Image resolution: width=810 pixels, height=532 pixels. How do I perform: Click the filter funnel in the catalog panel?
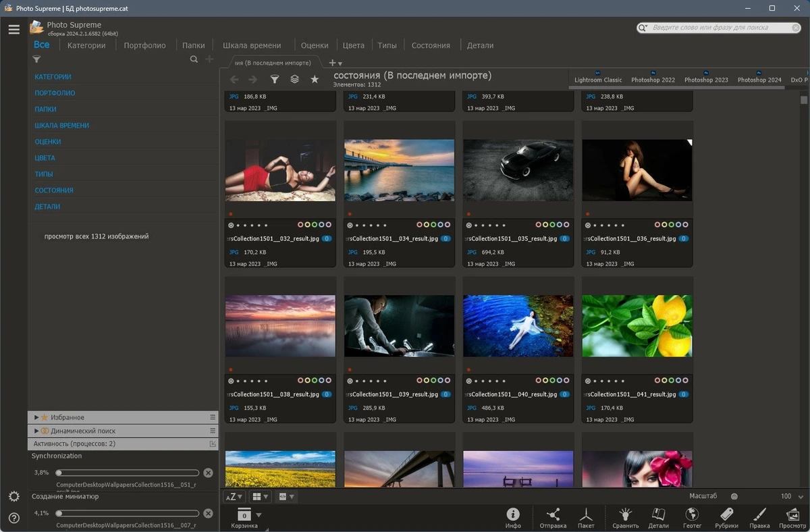(x=37, y=59)
